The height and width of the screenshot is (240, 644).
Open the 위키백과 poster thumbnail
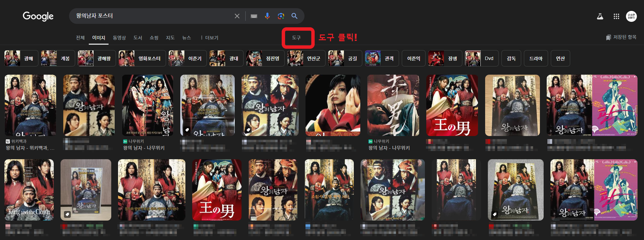point(30,105)
